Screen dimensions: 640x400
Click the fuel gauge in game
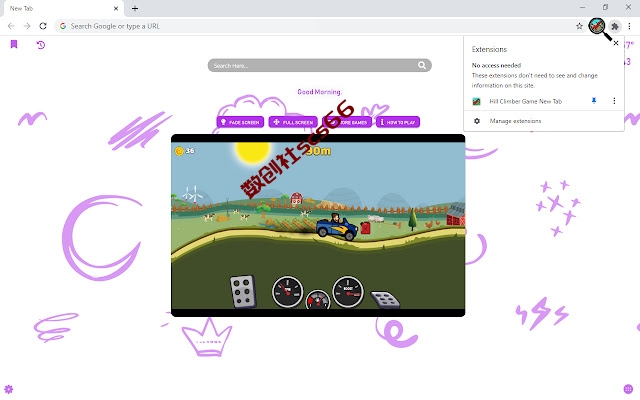coord(318,300)
